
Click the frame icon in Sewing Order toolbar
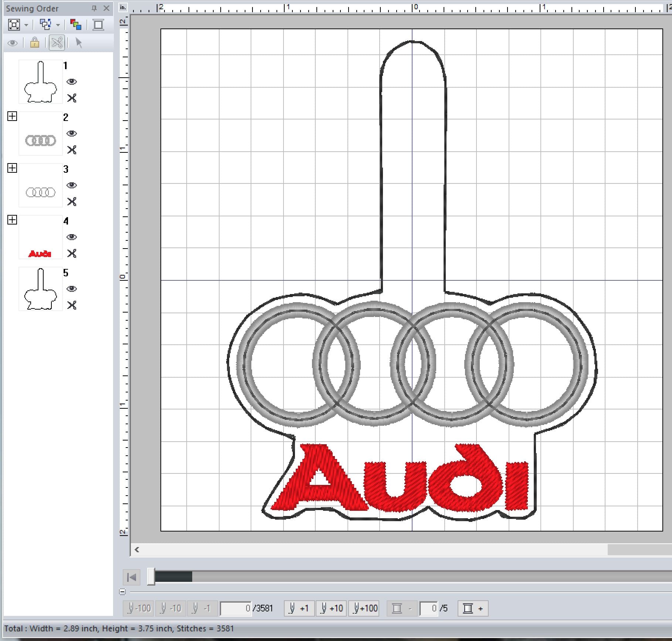tap(98, 25)
